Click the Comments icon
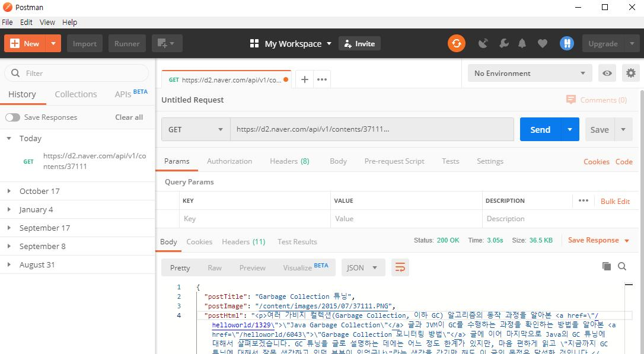 click(x=571, y=100)
